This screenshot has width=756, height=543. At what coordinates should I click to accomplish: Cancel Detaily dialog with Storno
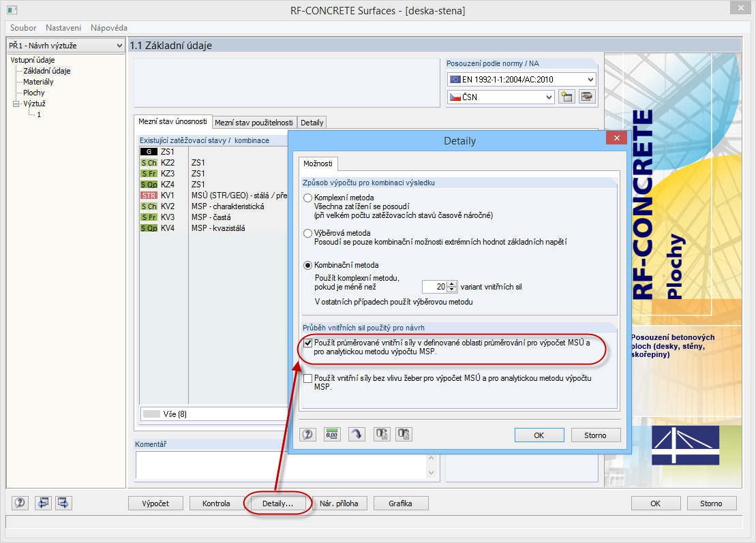point(595,435)
